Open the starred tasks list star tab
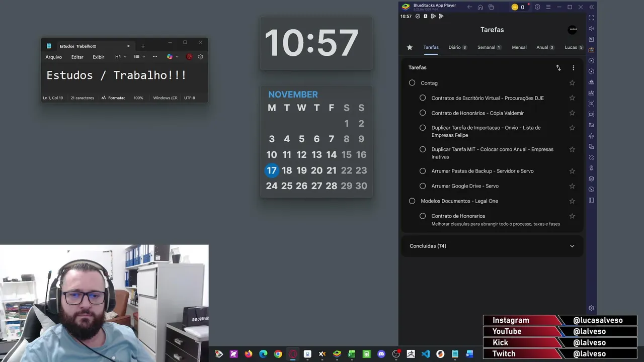 410,47
